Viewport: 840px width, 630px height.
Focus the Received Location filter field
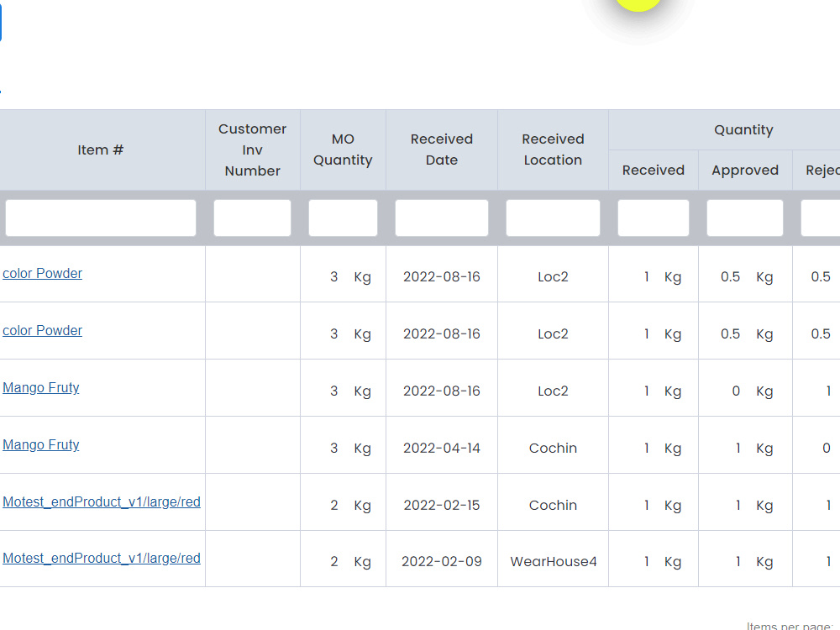coord(553,218)
